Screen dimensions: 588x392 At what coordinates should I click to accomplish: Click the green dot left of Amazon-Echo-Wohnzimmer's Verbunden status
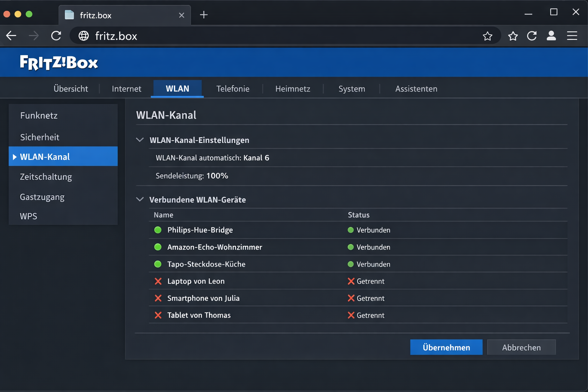350,247
